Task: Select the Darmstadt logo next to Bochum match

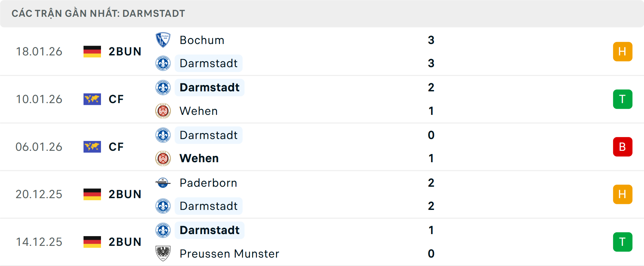Action: click(163, 63)
